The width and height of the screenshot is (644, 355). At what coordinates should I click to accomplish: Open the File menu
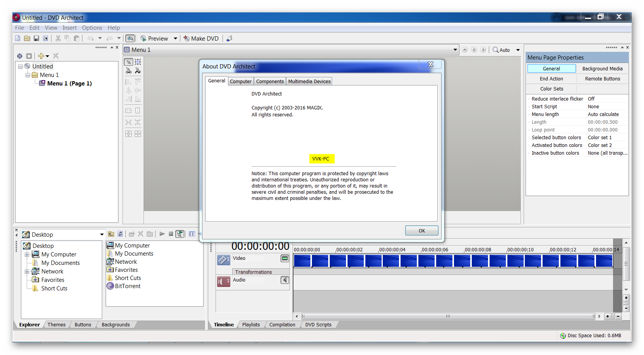coord(19,28)
